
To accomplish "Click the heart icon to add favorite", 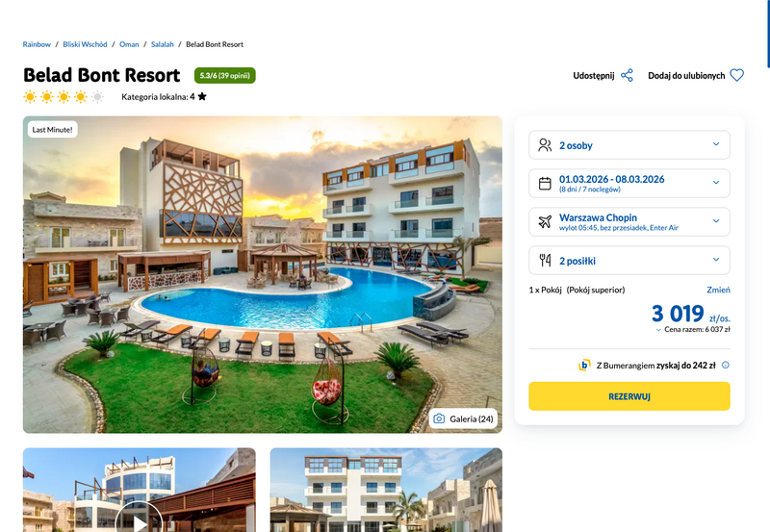I will click(x=736, y=76).
